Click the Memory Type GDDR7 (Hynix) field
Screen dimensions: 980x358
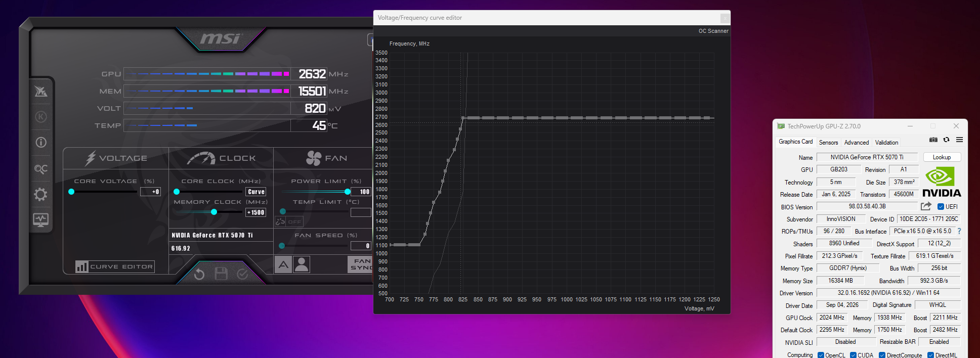pyautogui.click(x=847, y=268)
